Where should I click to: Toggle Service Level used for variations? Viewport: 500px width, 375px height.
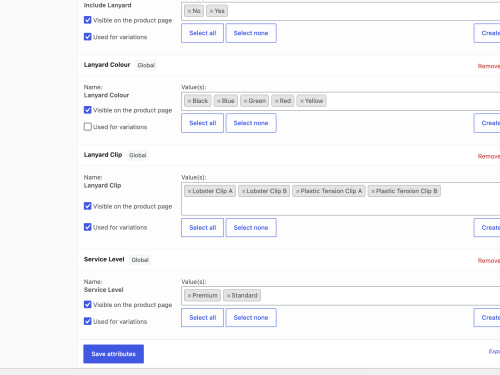pyautogui.click(x=88, y=321)
